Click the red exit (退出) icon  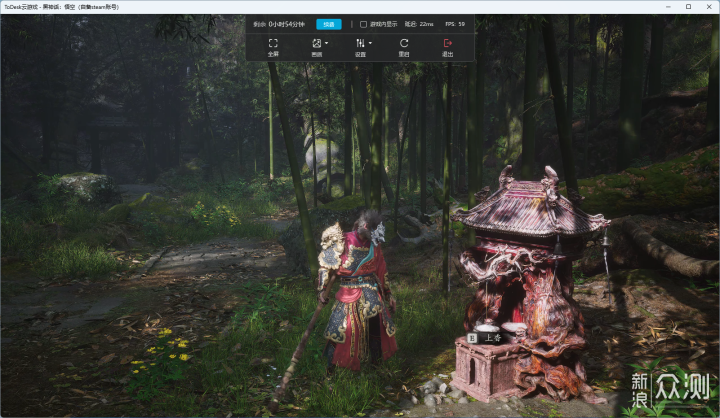tap(448, 43)
